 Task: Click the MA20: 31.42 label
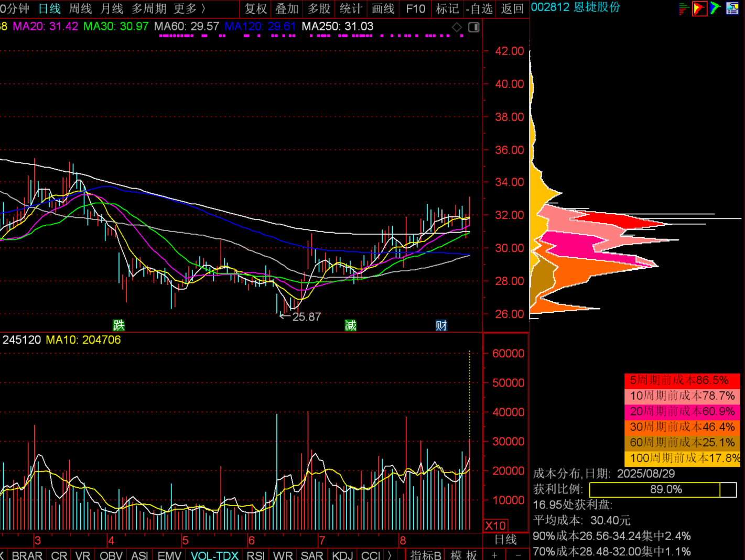point(46,26)
